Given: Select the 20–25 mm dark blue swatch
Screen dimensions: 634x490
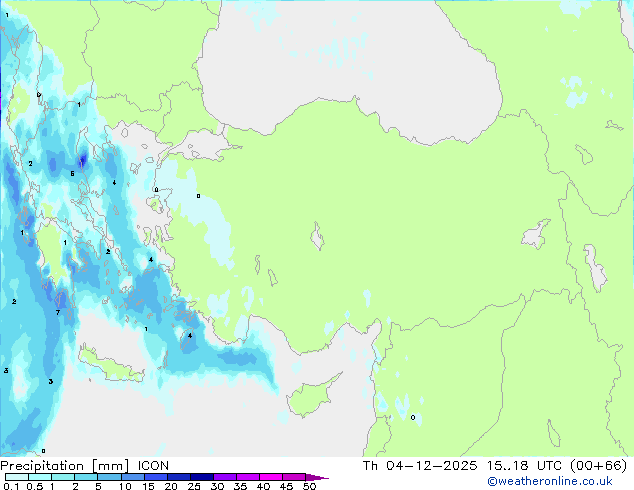Looking at the screenshot, I should (179, 477).
